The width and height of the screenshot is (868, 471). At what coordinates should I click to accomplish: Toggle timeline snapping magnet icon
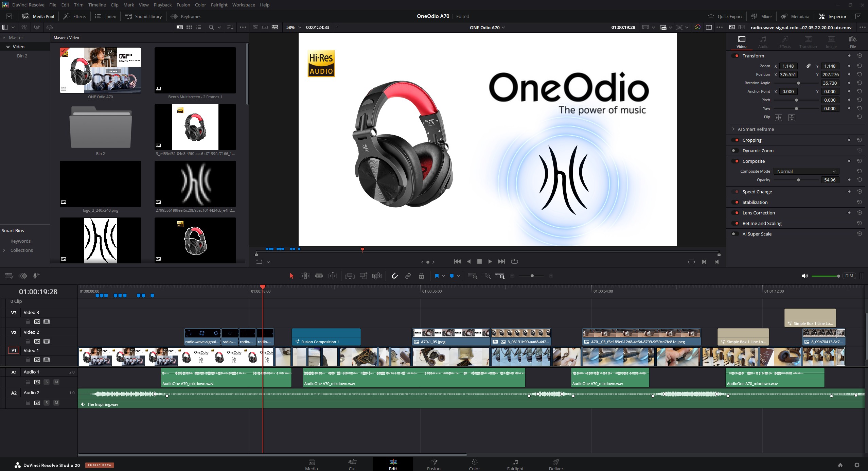pyautogui.click(x=394, y=276)
